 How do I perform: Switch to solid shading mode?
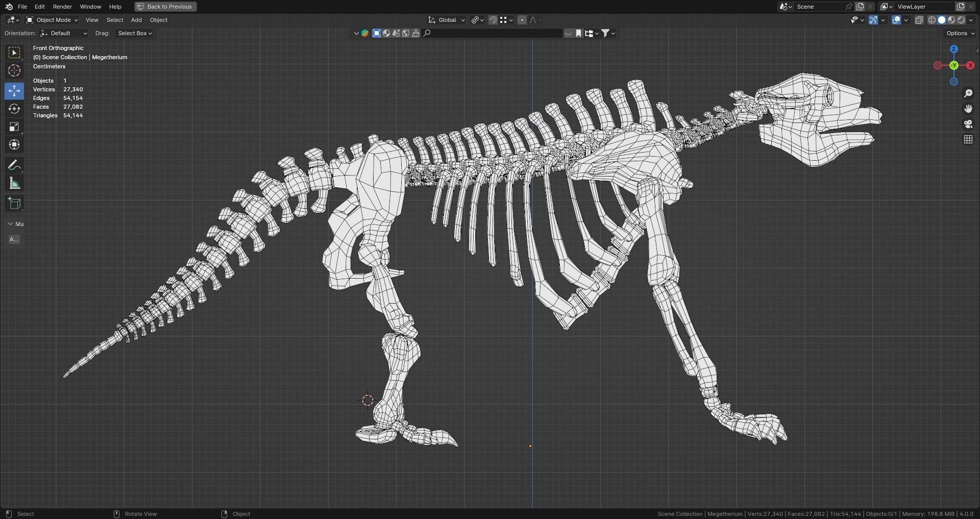pos(942,20)
